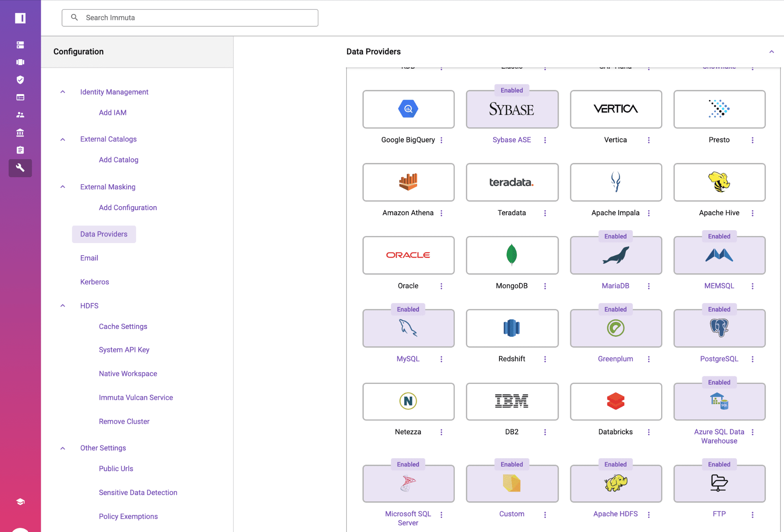Go to System API Key

click(x=124, y=350)
